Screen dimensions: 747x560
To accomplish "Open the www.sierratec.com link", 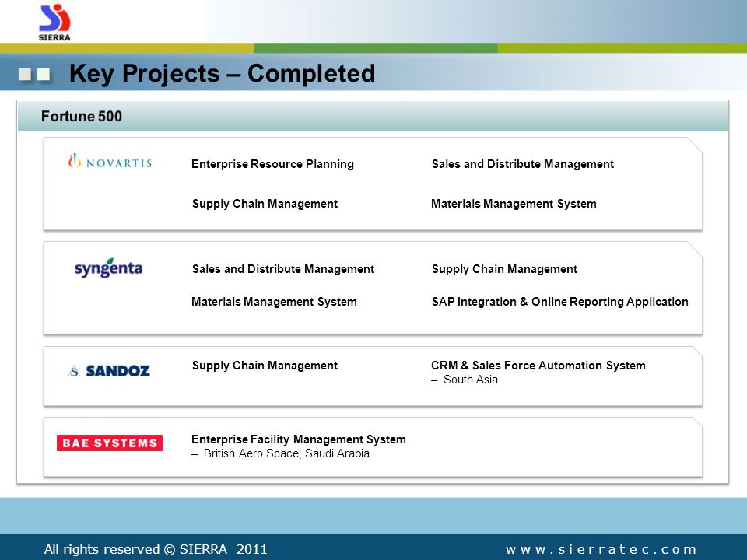I will coord(601,550).
